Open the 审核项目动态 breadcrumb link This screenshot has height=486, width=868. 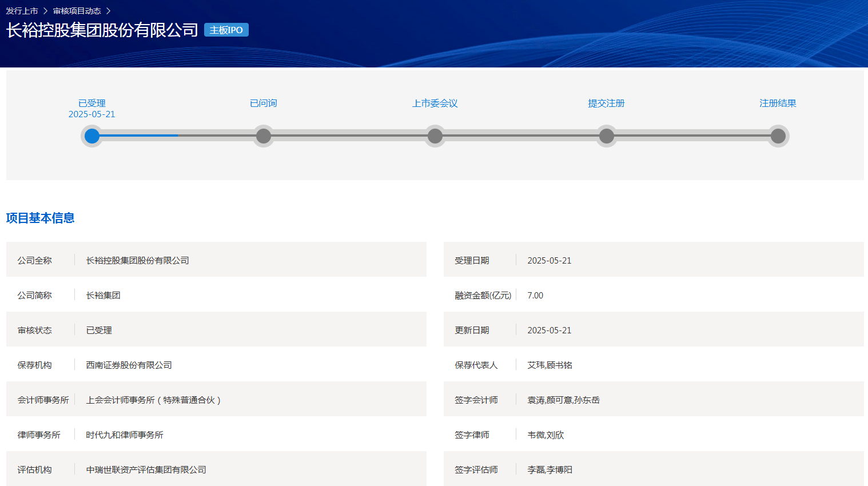coord(77,11)
